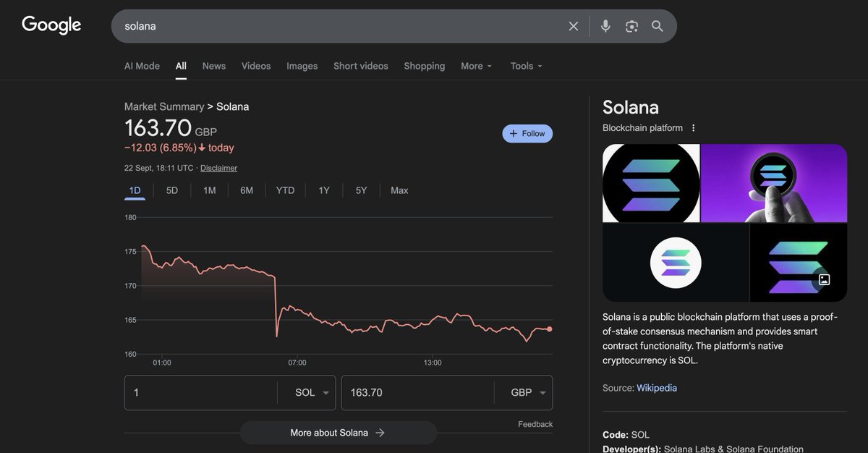Viewport: 868px width, 453px height.
Task: Click the latest point on the price chart
Action: [x=548, y=329]
